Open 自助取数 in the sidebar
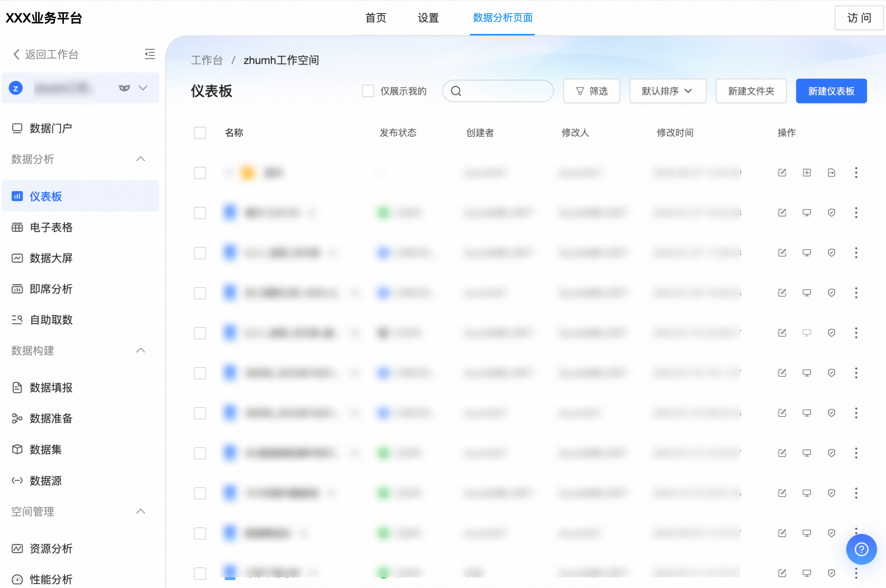The height and width of the screenshot is (588, 886). pos(80,319)
